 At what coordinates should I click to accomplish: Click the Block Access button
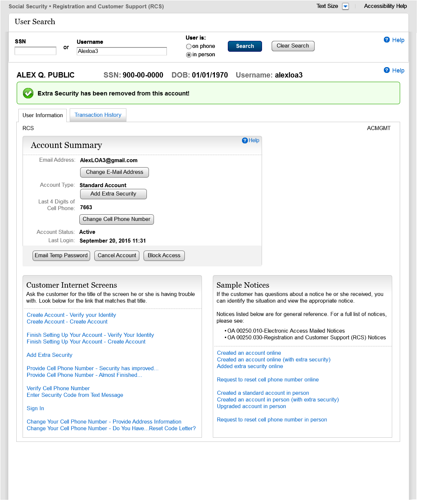(164, 256)
